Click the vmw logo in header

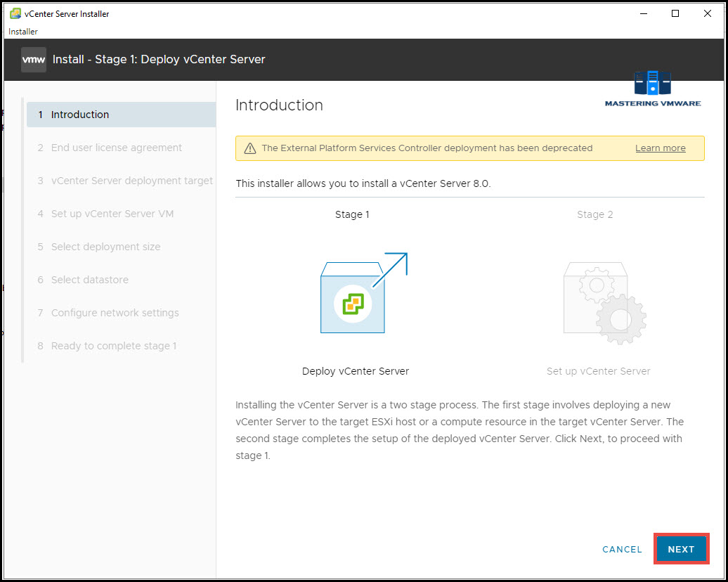(34, 60)
